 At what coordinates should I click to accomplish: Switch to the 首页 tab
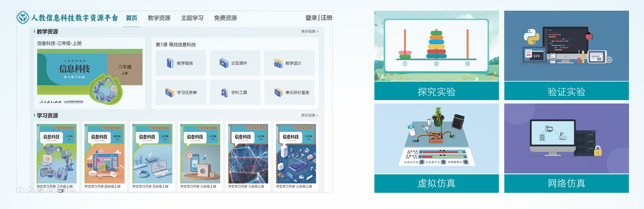click(131, 18)
